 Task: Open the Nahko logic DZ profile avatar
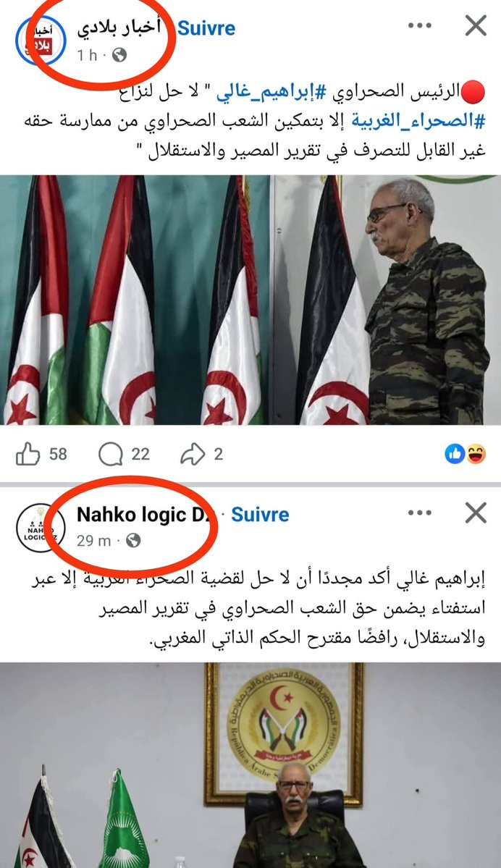41,528
